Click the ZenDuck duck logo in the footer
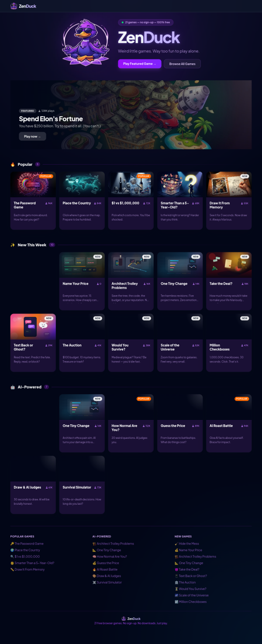262x644 pixels. 124,618
